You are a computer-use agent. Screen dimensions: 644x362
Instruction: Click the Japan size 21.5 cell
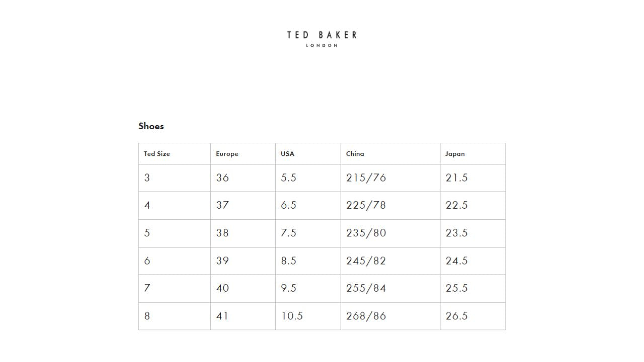click(x=456, y=178)
